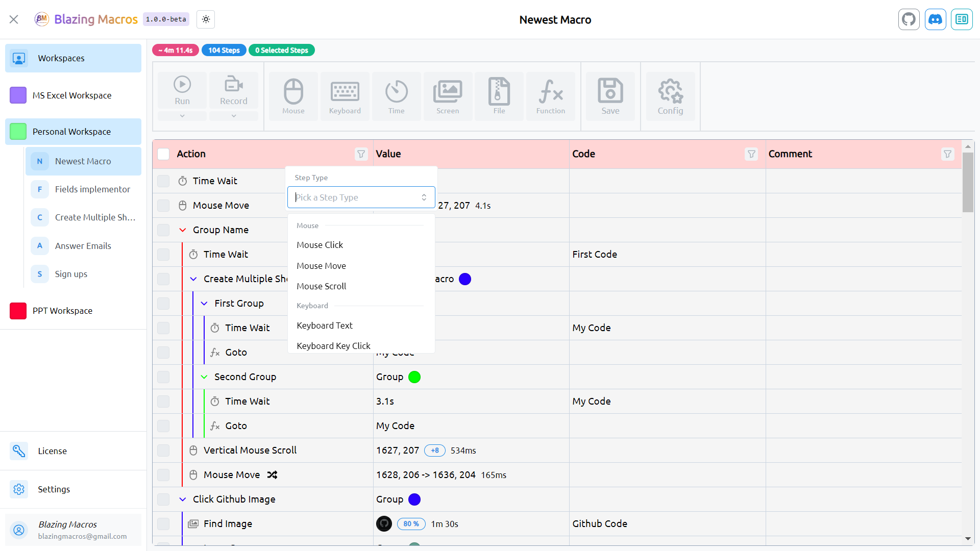Select the MS Excel Workspace
Image resolution: width=980 pixels, height=551 pixels.
click(x=73, y=95)
